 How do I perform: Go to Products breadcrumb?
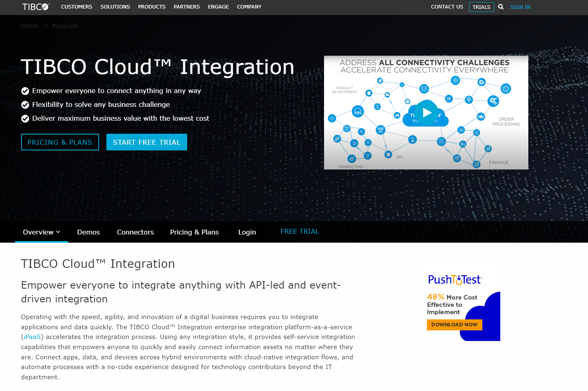pos(65,26)
